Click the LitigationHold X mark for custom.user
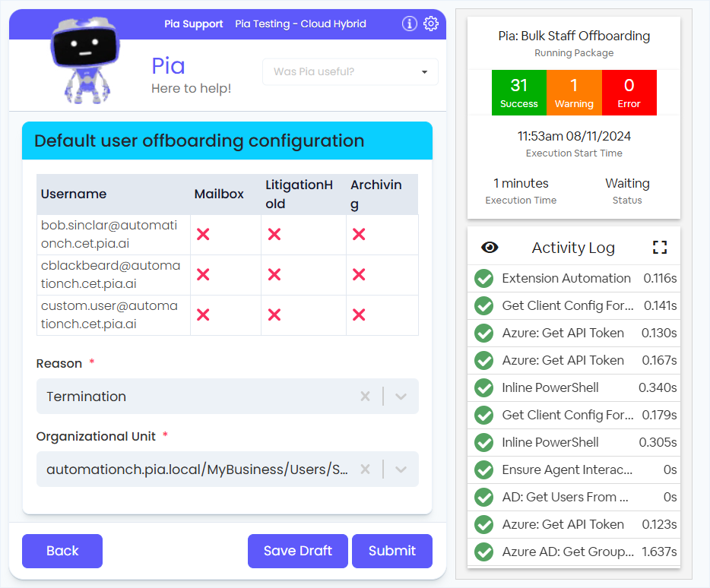The height and width of the screenshot is (588, 710). click(274, 315)
